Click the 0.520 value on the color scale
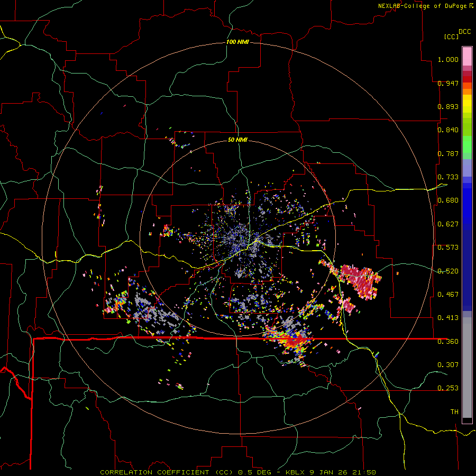 click(x=448, y=271)
